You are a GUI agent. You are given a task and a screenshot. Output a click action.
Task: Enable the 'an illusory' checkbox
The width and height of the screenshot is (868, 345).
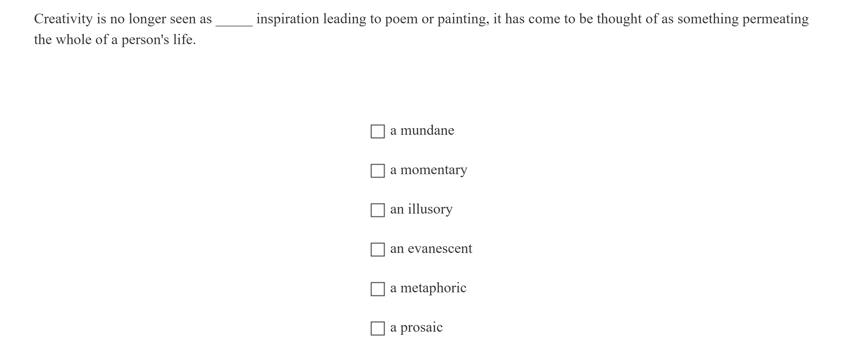(x=377, y=210)
